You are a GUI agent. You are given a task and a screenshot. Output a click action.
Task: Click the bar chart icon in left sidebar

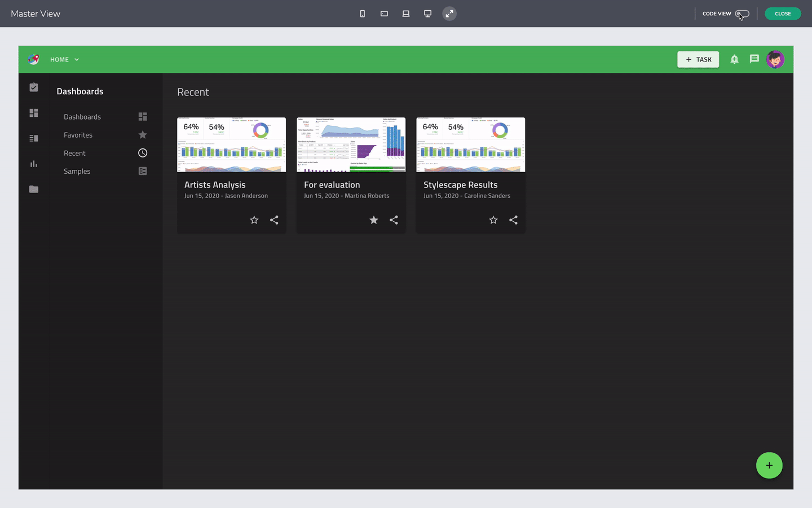click(x=33, y=164)
